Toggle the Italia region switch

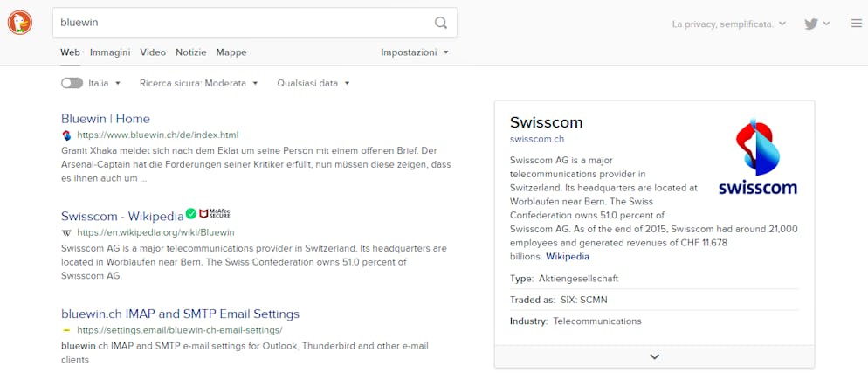coord(72,83)
